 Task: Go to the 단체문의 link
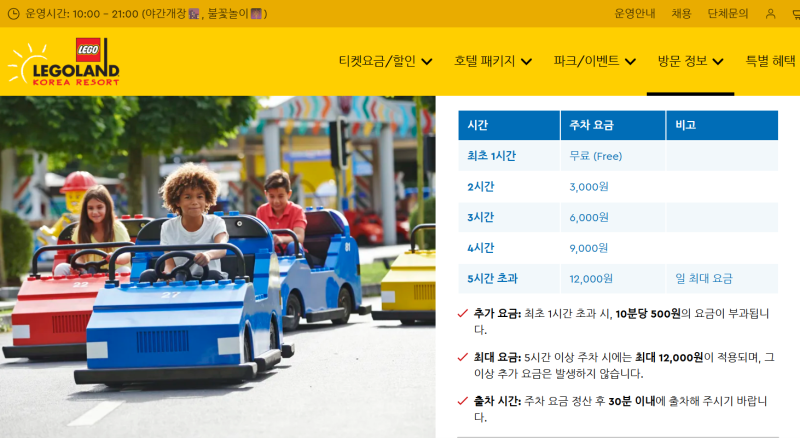pyautogui.click(x=728, y=14)
